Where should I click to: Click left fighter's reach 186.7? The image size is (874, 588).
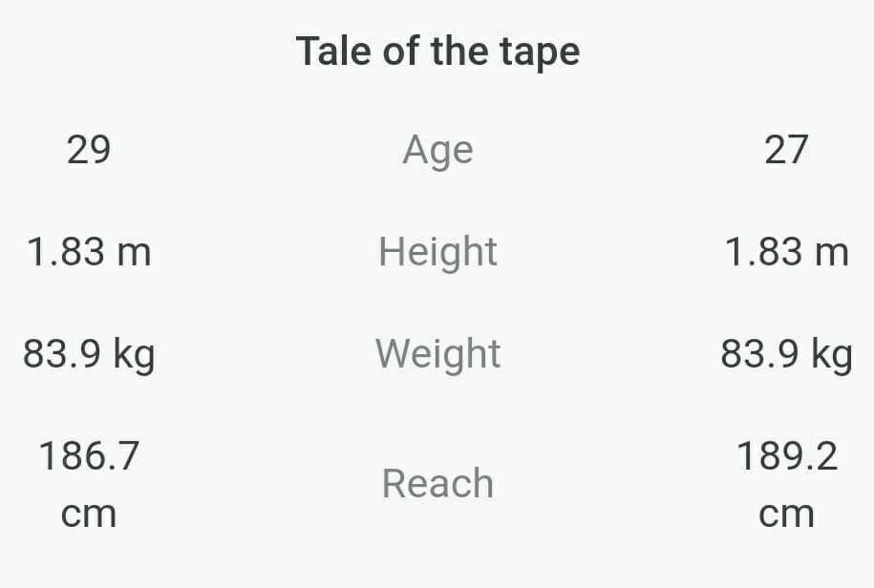coord(89,456)
